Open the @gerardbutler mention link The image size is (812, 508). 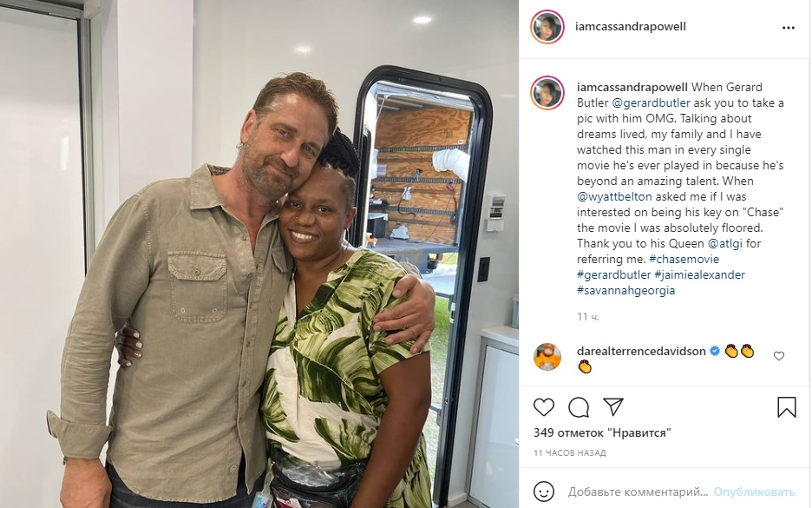coord(651,102)
